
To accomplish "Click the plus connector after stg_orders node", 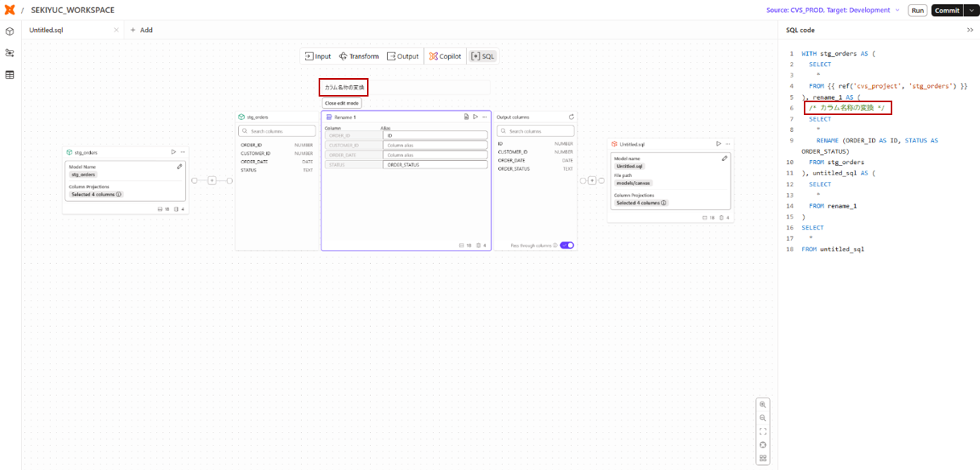I will pos(212,180).
